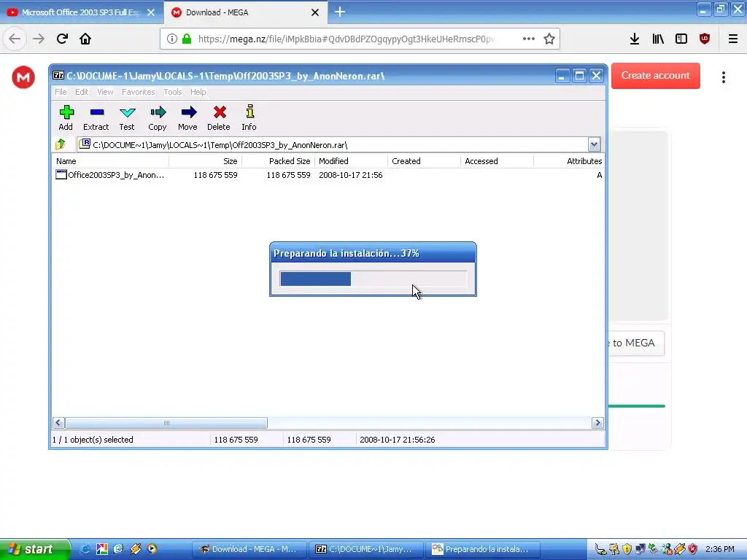The image size is (747, 560).
Task: Open Firefox hamburger menu
Action: 733,39
